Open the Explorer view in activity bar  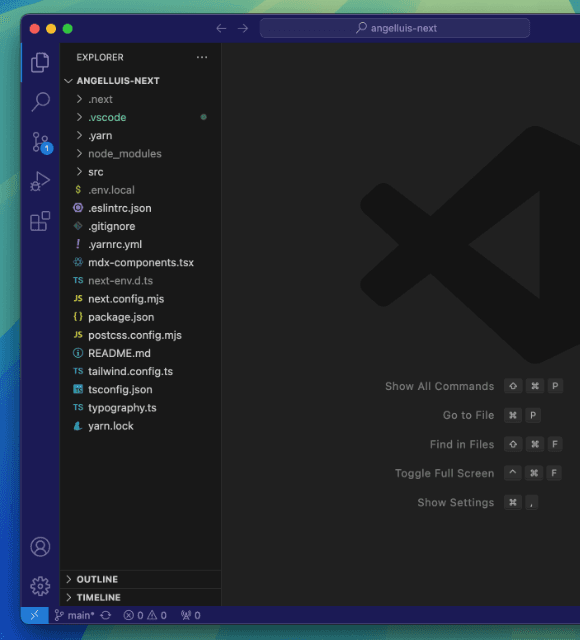[x=40, y=62]
